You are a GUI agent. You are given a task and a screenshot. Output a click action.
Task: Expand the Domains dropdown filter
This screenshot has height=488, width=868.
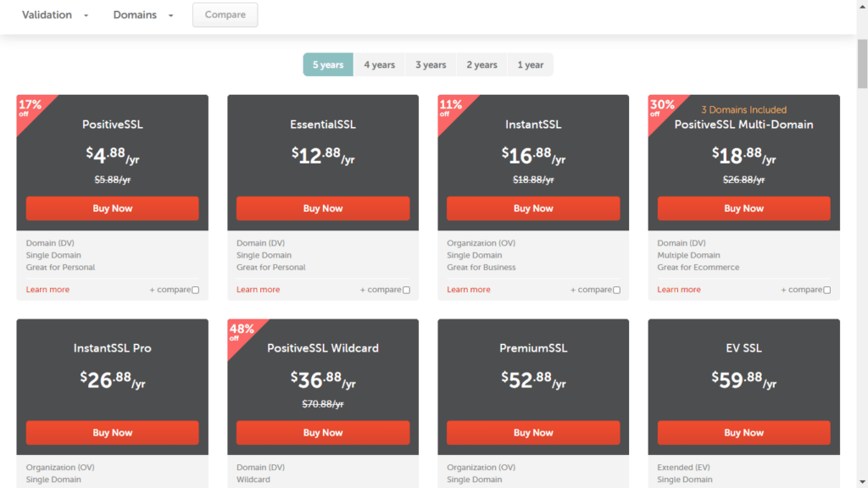(143, 15)
